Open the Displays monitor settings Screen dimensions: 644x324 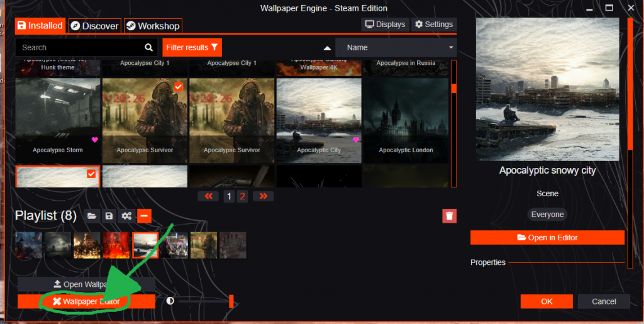tap(386, 25)
